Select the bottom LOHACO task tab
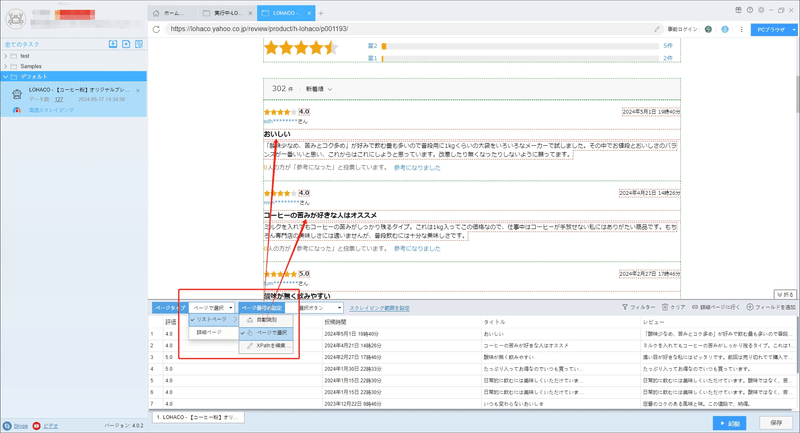800x433 pixels. [198, 417]
